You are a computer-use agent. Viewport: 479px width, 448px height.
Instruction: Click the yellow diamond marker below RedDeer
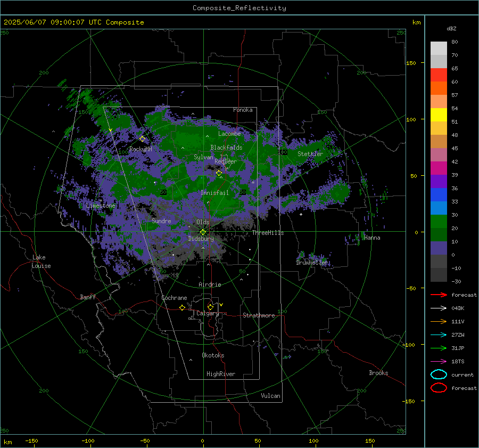click(219, 173)
